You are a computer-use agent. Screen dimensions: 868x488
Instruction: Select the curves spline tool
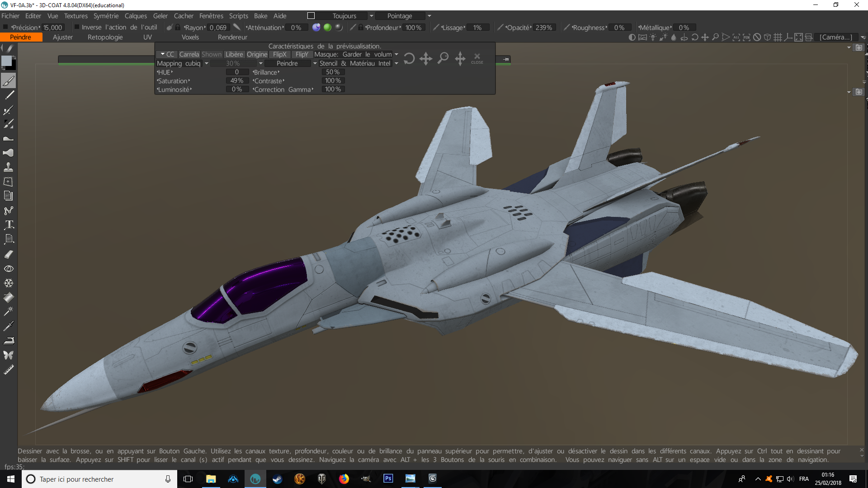click(9, 211)
